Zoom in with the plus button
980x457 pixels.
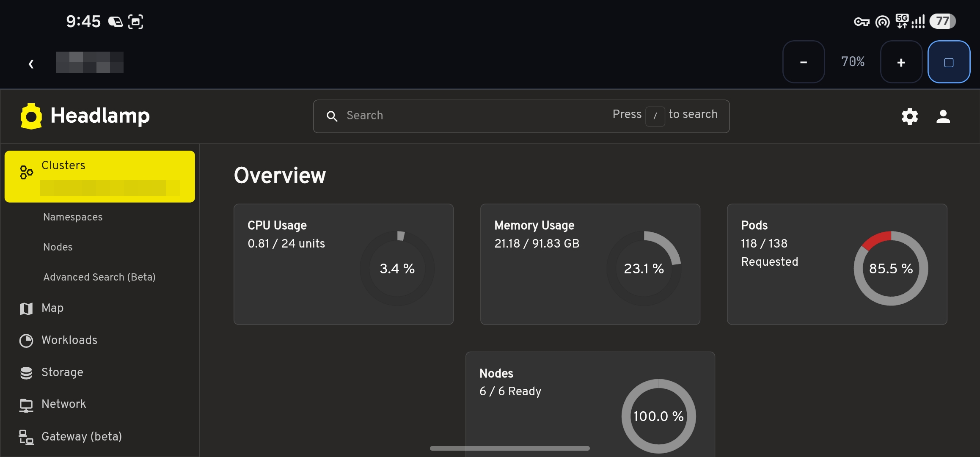[x=901, y=62]
